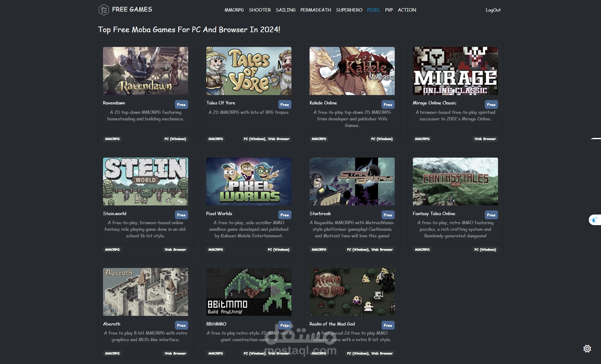Click the Kakale Online title text
This screenshot has width=601, height=364.
pyautogui.click(x=323, y=103)
